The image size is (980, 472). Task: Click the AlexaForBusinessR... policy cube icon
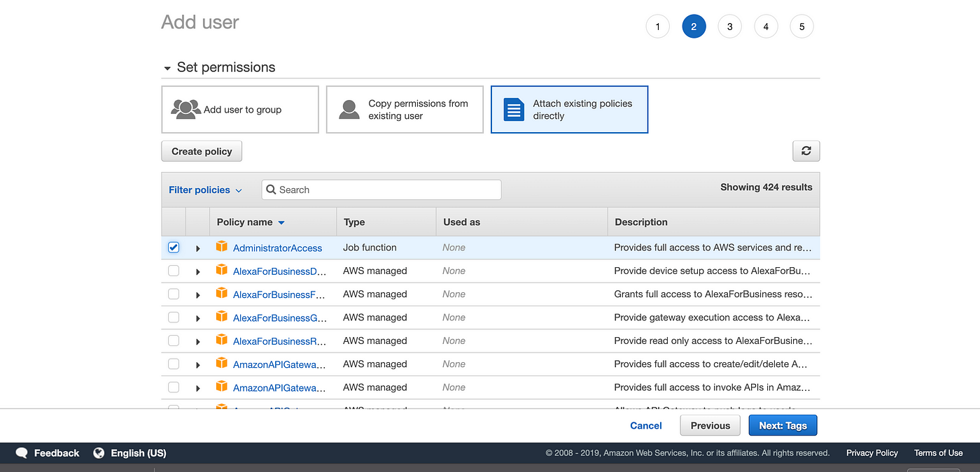(x=222, y=340)
